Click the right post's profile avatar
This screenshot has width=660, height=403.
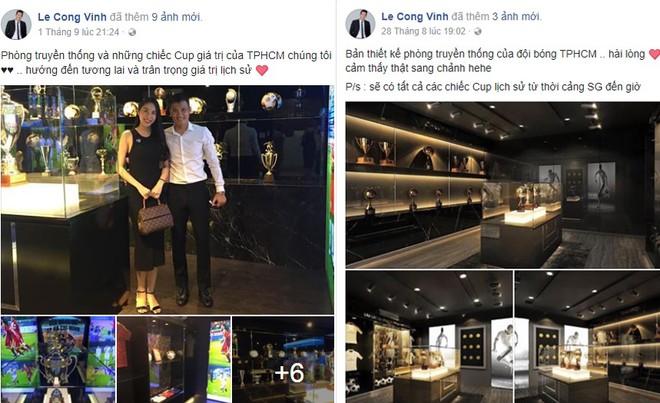click(360, 24)
